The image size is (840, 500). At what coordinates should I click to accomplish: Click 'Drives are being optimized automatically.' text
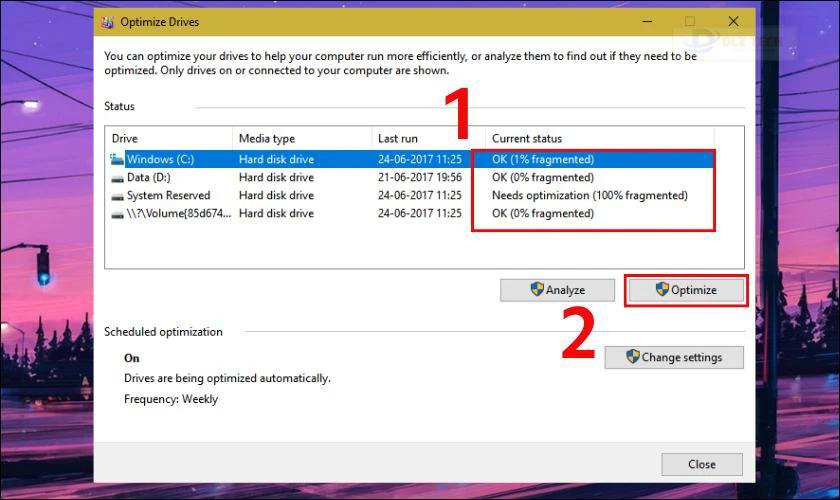pos(227,378)
